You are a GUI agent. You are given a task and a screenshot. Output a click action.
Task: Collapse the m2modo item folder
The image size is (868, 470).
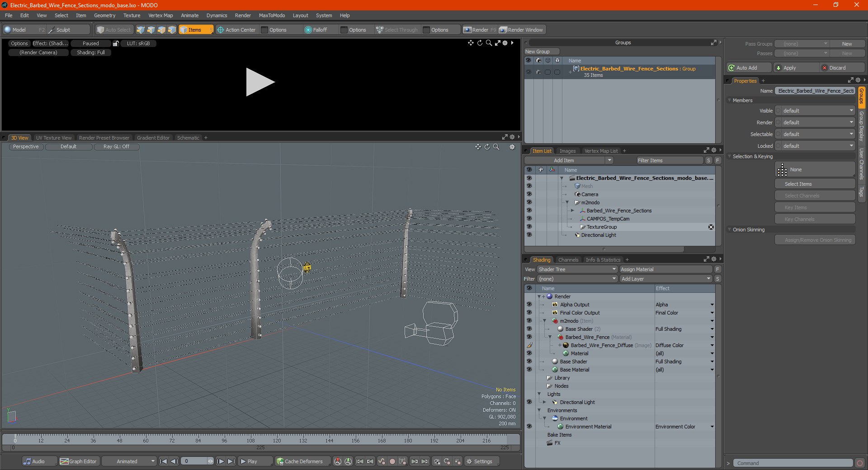(567, 202)
